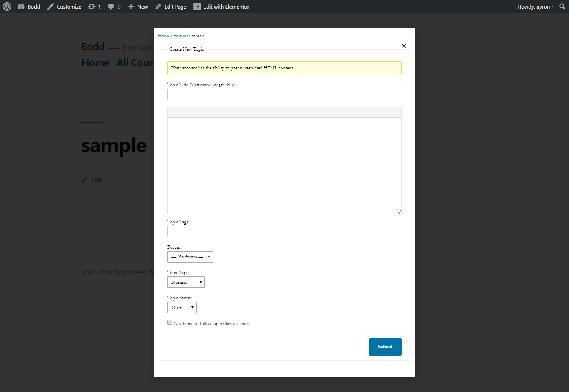Click the admin bar search icon
The width and height of the screenshot is (569, 392).
pyautogui.click(x=562, y=6)
